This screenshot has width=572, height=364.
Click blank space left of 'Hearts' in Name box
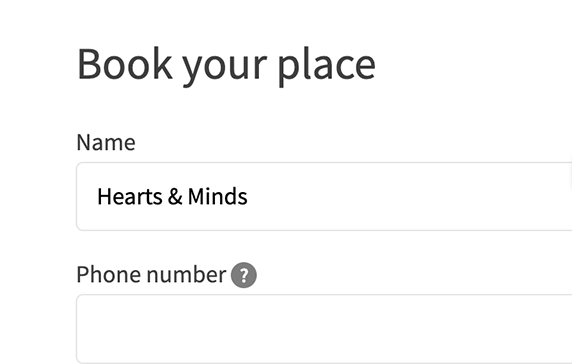(87, 197)
